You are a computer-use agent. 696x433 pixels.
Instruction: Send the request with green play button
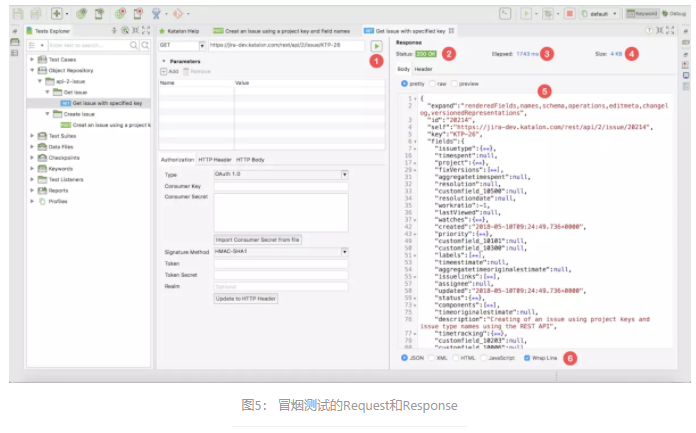pyautogui.click(x=376, y=46)
